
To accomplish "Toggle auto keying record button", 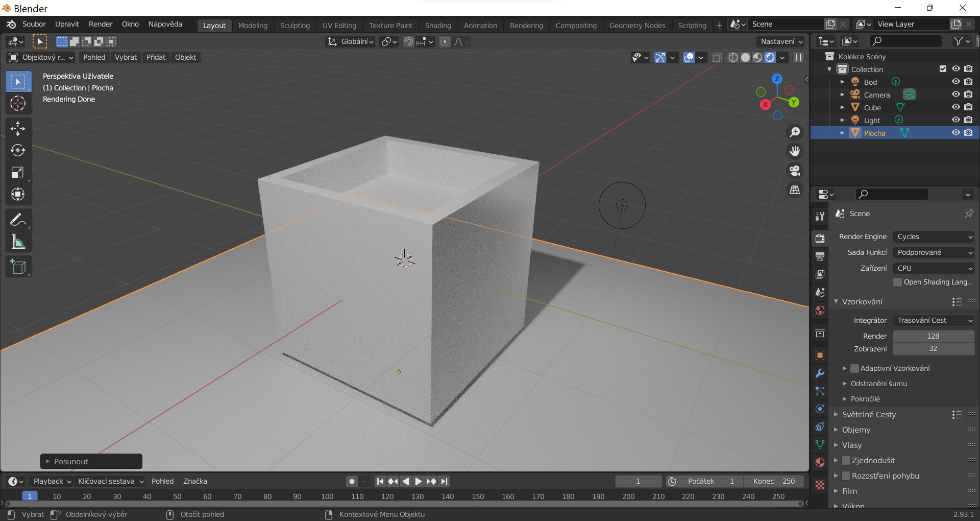I will click(x=352, y=481).
